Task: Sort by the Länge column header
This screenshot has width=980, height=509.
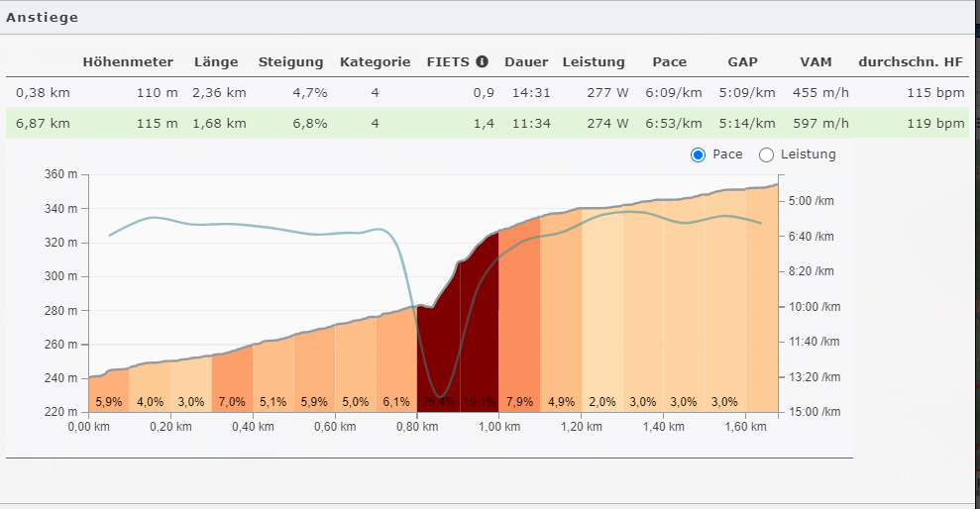Action: 216,61
